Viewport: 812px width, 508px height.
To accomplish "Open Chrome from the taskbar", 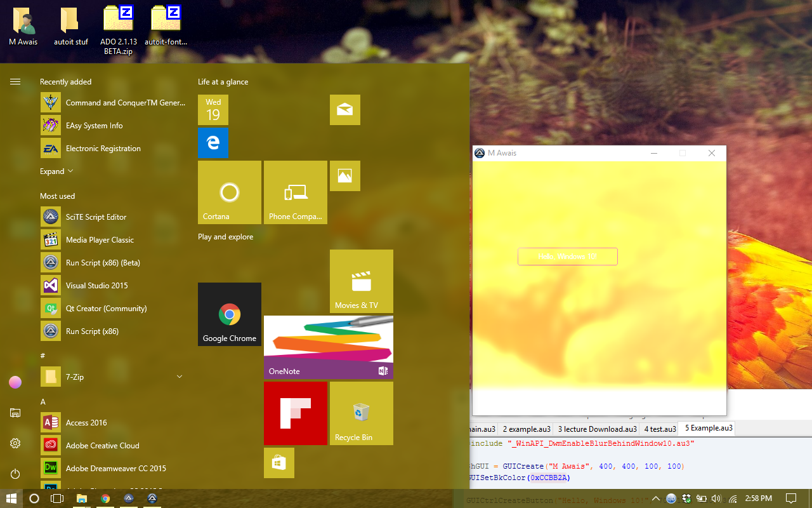I will (x=105, y=498).
